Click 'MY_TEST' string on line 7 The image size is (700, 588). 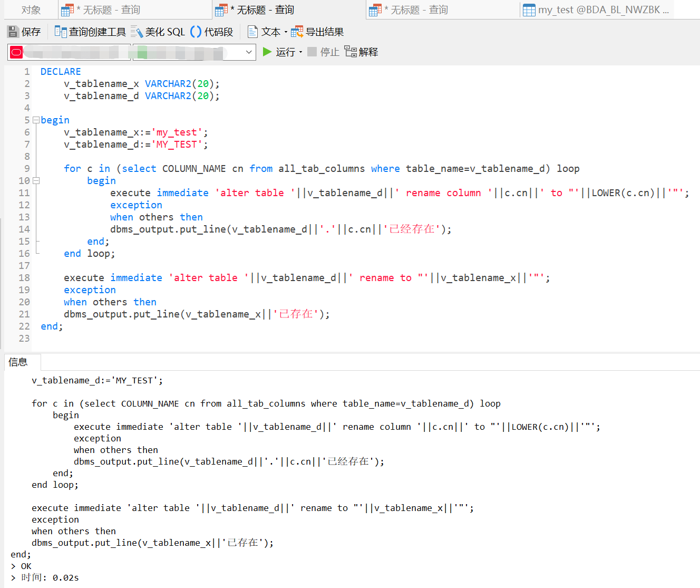[x=177, y=144]
